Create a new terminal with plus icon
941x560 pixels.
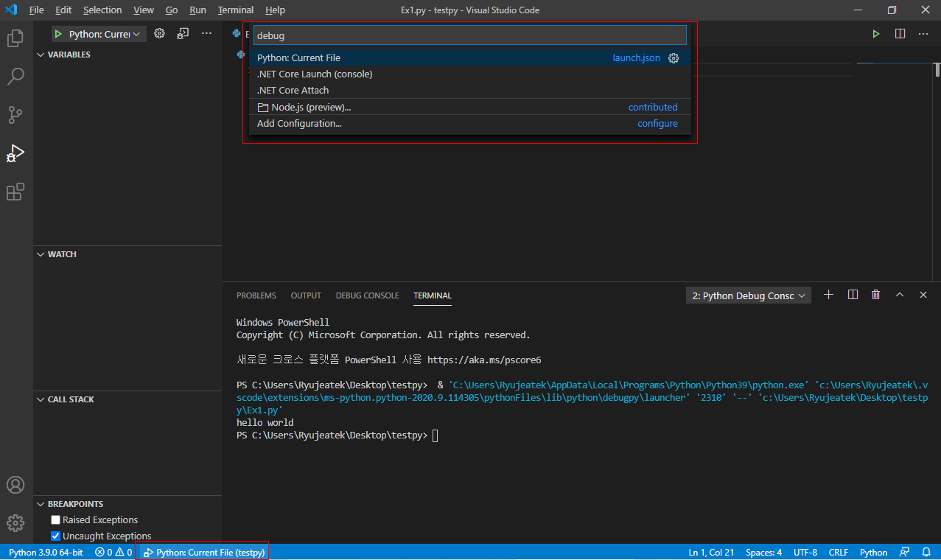(828, 295)
